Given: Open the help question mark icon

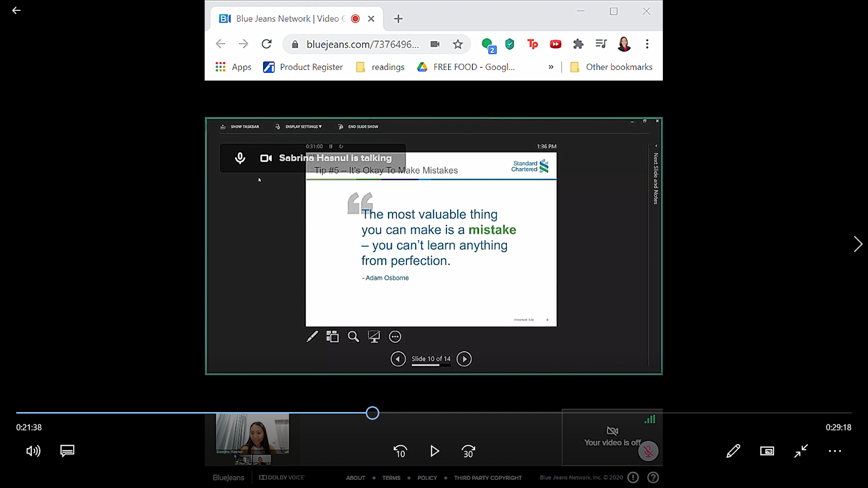Looking at the screenshot, I should coord(653,478).
